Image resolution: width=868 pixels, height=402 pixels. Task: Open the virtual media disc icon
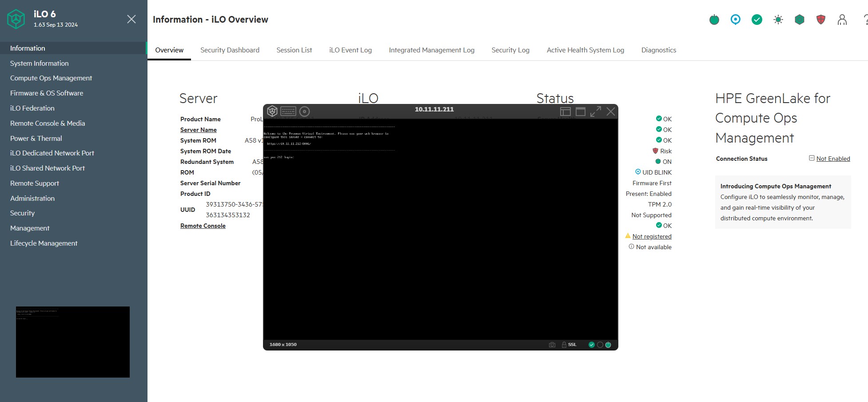pyautogui.click(x=304, y=111)
